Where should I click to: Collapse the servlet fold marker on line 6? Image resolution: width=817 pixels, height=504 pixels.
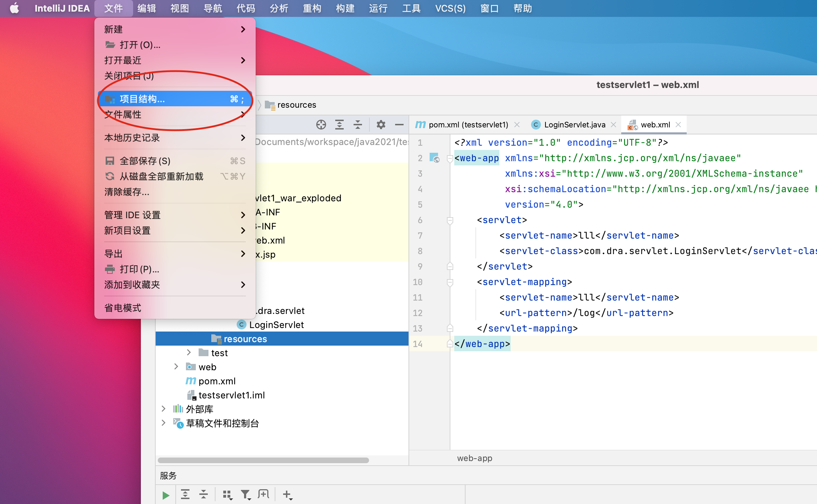450,221
